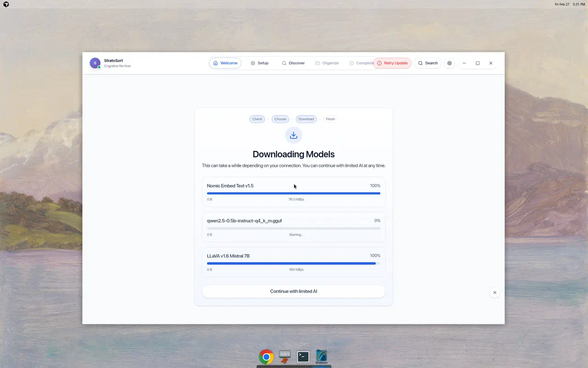Click the download arrow icon above the heading

coord(294,135)
